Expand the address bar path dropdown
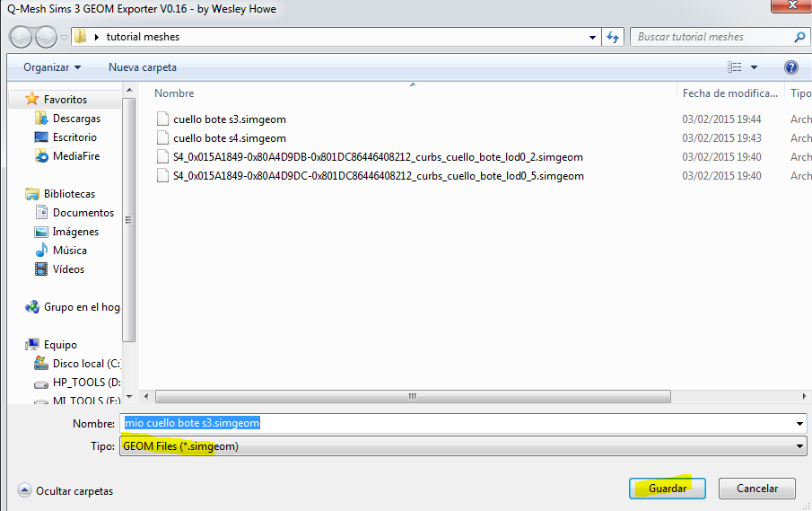 pyautogui.click(x=592, y=37)
